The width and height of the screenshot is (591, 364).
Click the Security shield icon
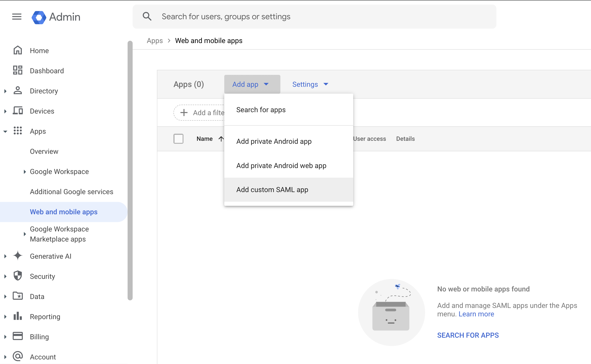[18, 276]
